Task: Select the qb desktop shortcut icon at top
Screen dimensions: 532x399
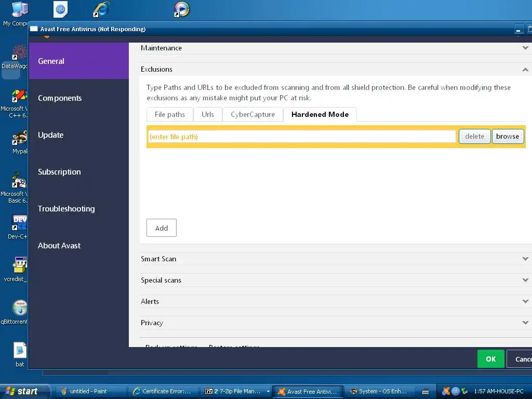Action: tap(60, 9)
